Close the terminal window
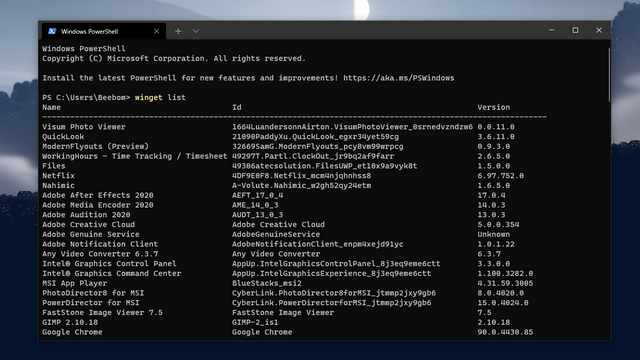Screen dimensions: 640x360 (x=599, y=30)
